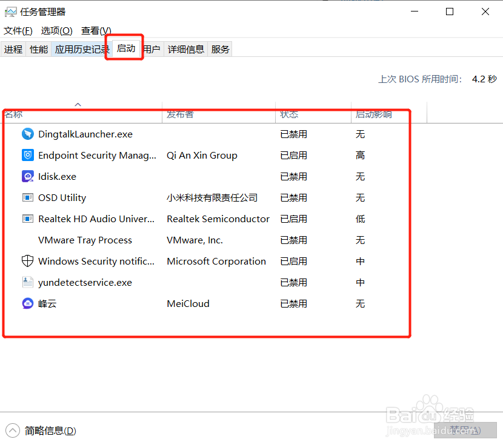The image size is (503, 448).
Task: Click the Endpoint Security Management shield icon
Action: coord(27,155)
